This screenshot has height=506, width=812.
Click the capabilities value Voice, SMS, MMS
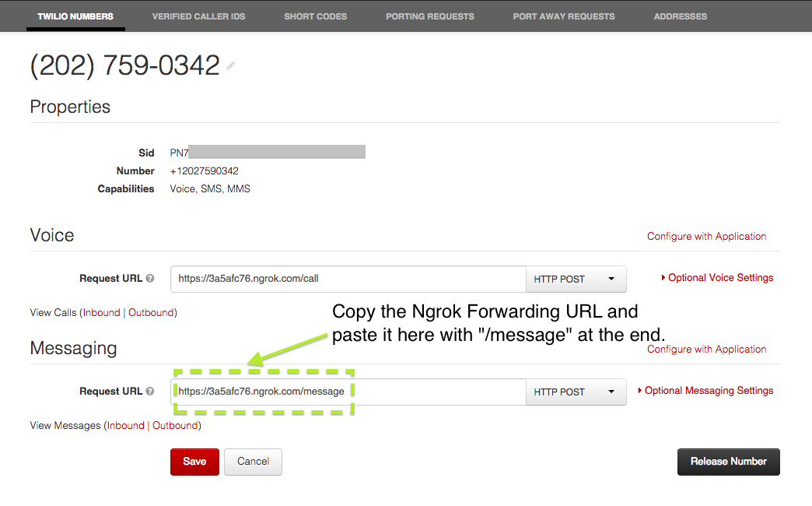[x=210, y=189]
